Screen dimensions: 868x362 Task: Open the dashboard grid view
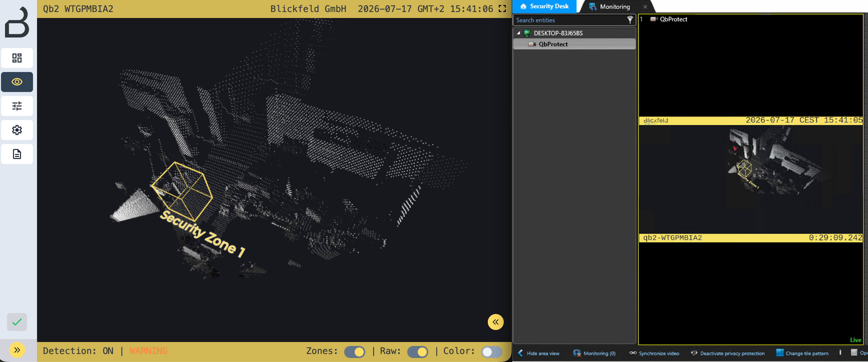[x=17, y=58]
